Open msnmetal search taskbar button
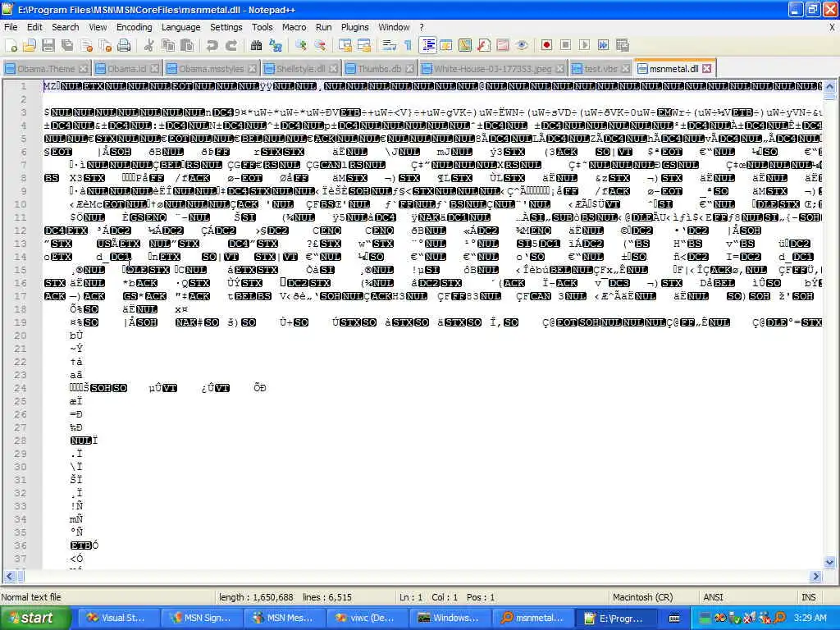This screenshot has height=630, width=840. tap(533, 618)
